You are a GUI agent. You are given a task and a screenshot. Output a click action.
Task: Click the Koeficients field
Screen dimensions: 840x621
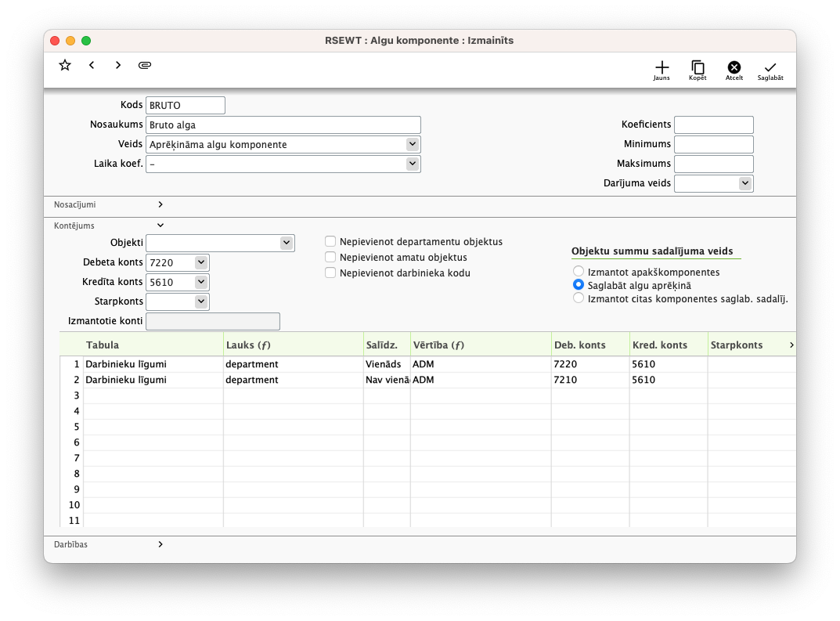(714, 125)
